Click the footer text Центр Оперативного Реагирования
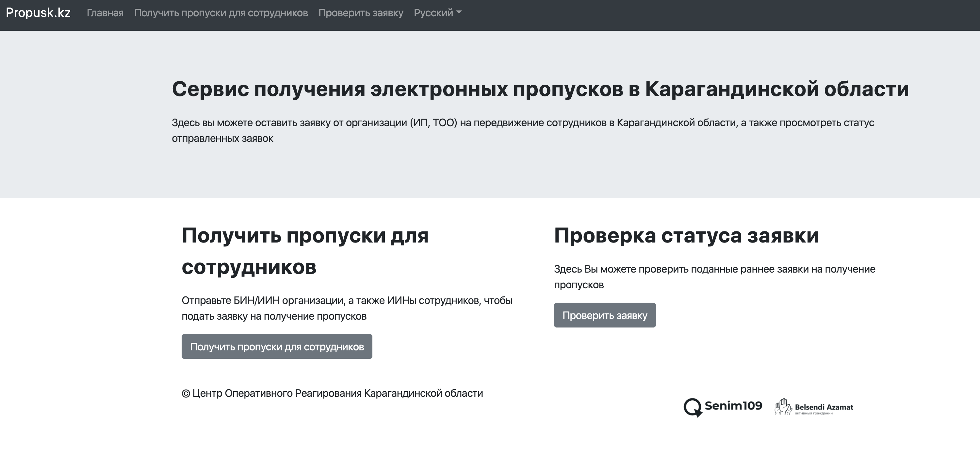Image resolution: width=980 pixels, height=453 pixels. (332, 393)
